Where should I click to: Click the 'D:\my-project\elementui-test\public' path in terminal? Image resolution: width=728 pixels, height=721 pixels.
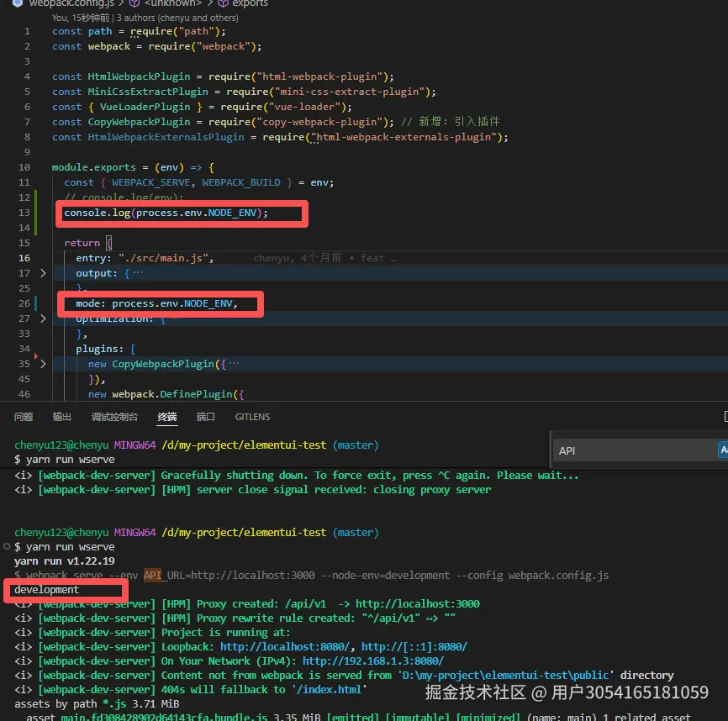[x=505, y=675]
